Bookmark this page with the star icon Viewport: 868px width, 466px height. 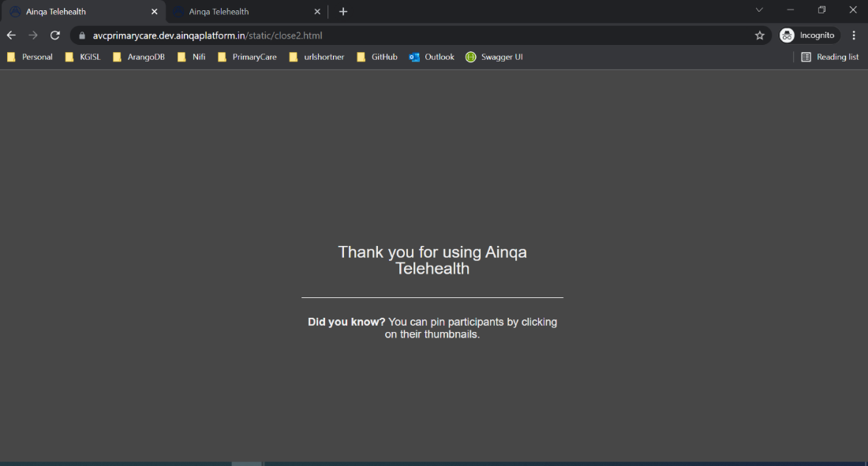(x=759, y=35)
